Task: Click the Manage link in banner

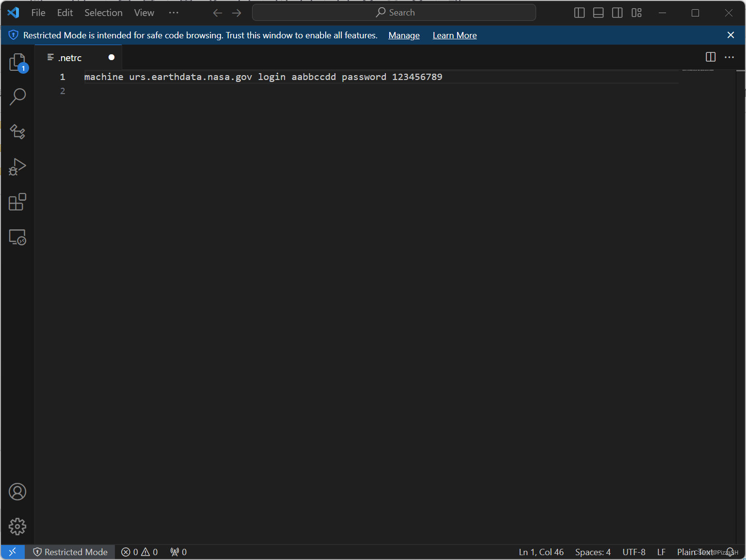Action: (404, 35)
